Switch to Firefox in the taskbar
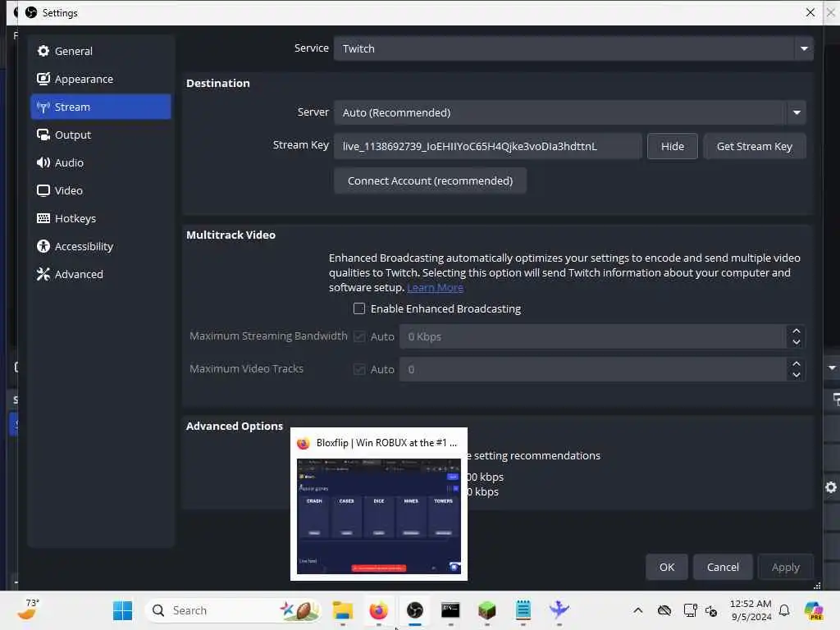840x630 pixels. pyautogui.click(x=379, y=610)
